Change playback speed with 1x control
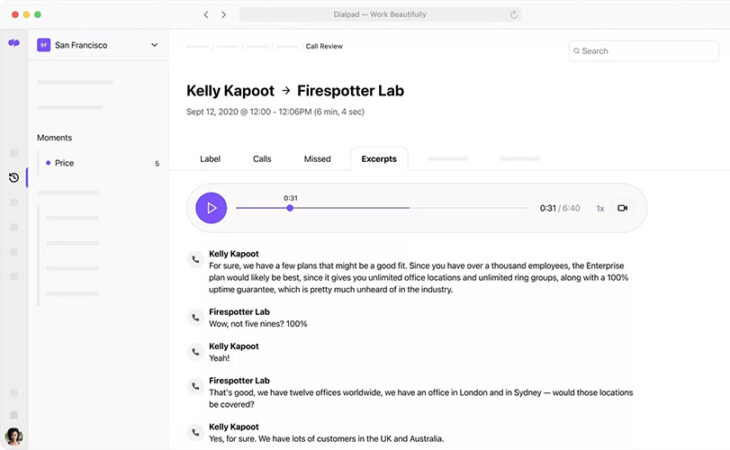Viewport: 730px width, 450px height. pos(600,209)
